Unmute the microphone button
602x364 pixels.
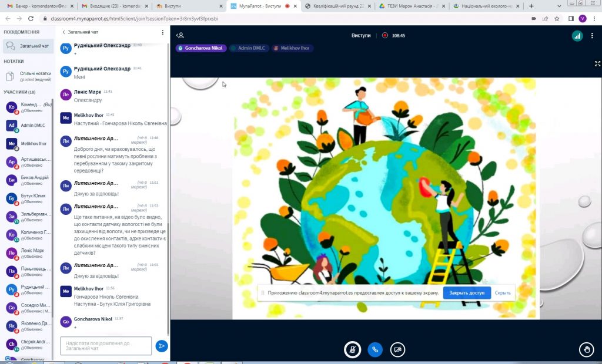click(x=352, y=349)
